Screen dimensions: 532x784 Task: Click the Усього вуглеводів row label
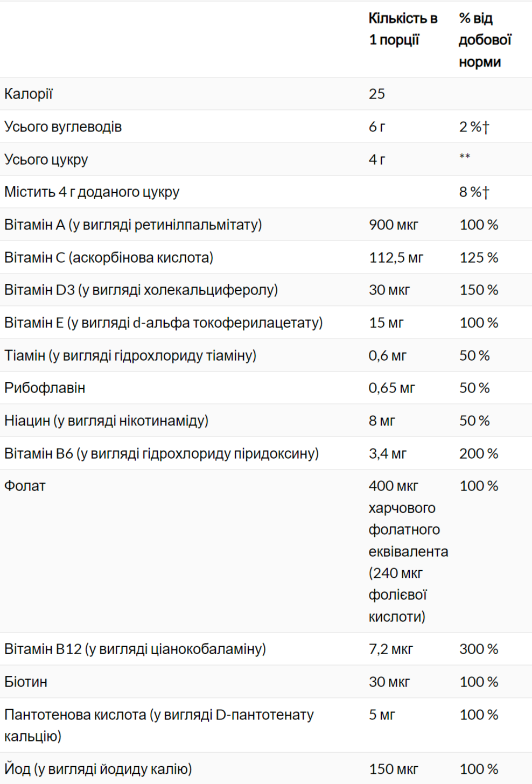click(x=63, y=127)
